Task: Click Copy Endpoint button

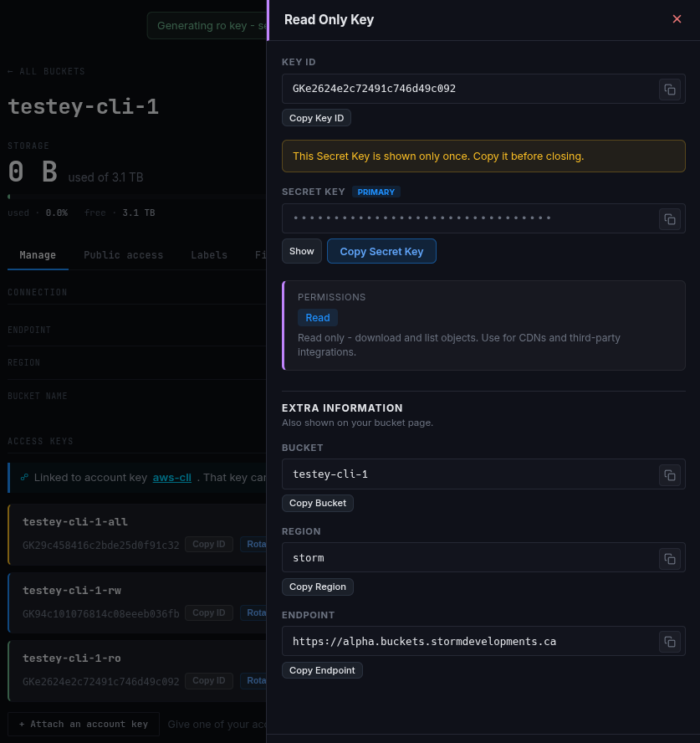Action: tap(322, 670)
